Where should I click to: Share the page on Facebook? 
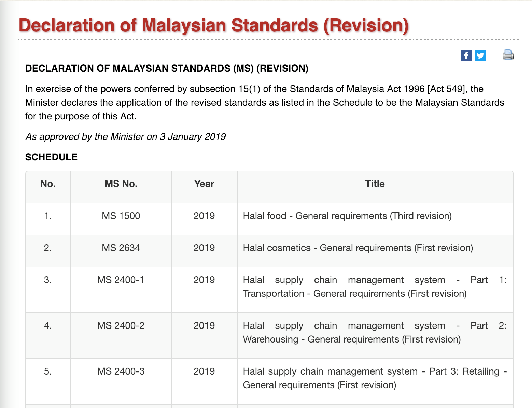[466, 55]
